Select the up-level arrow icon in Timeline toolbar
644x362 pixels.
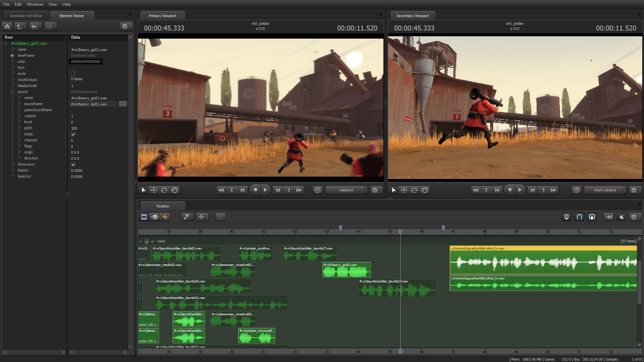(221, 217)
